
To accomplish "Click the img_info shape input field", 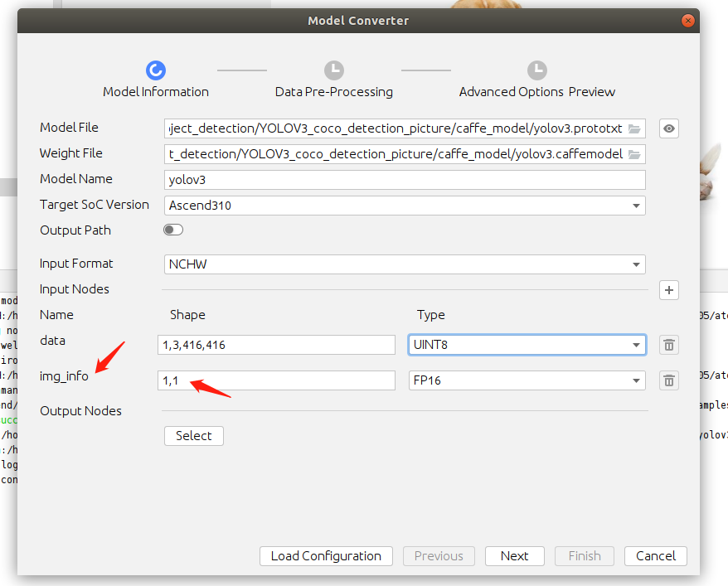I will 277,380.
